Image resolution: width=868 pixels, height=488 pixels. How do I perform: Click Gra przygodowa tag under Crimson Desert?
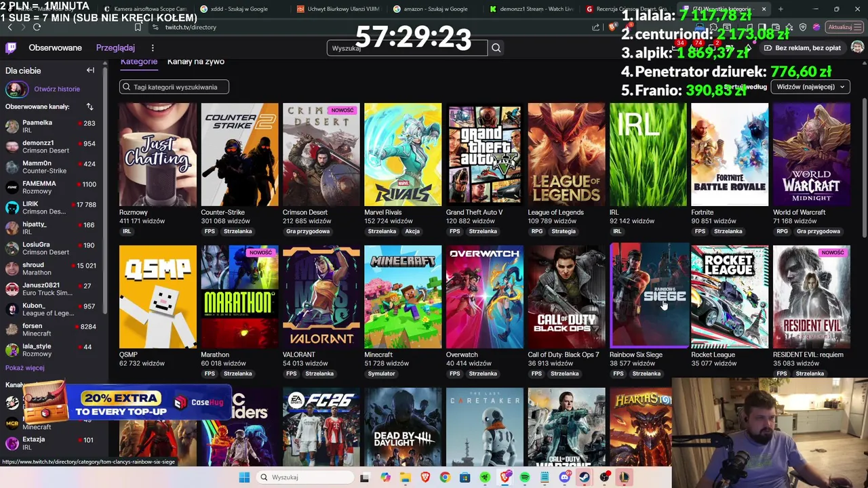click(x=308, y=231)
